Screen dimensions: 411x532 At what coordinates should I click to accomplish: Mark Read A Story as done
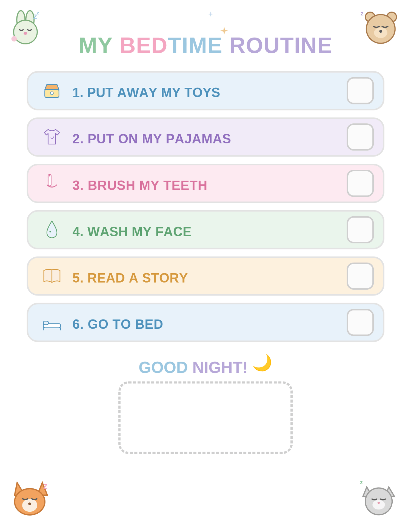click(360, 276)
